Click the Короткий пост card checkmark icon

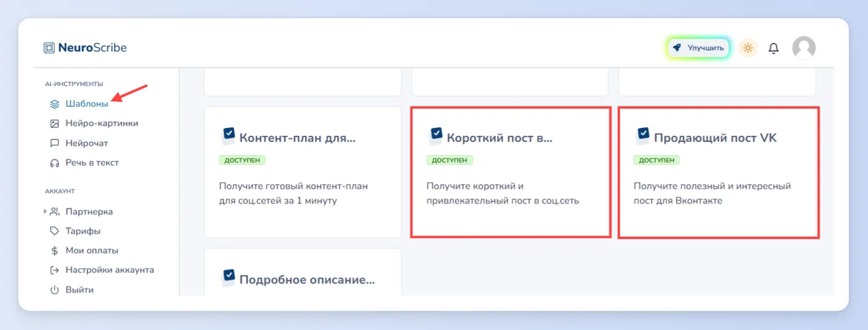(436, 136)
